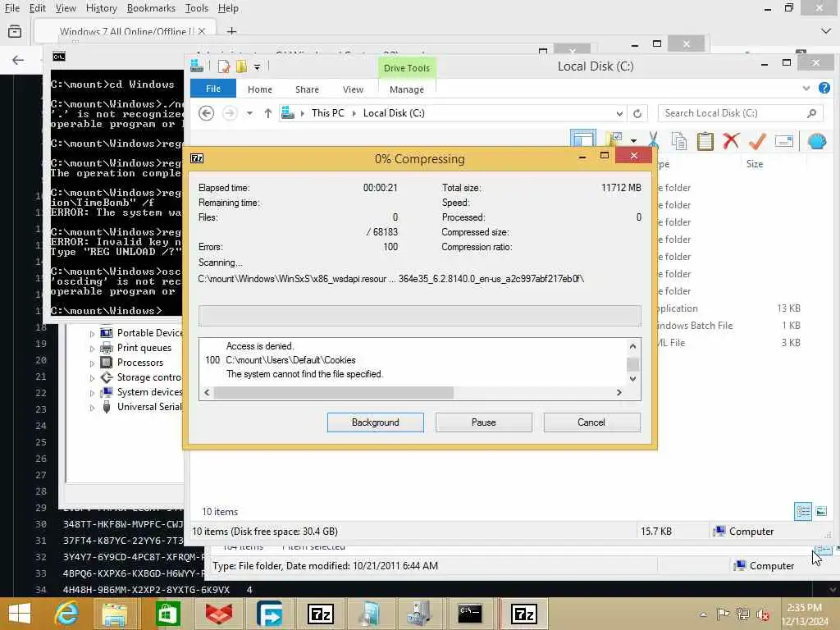This screenshot has width=840, height=630.
Task: Toggle the preview pane layout icon in Explorer toolbar
Action: (583, 138)
